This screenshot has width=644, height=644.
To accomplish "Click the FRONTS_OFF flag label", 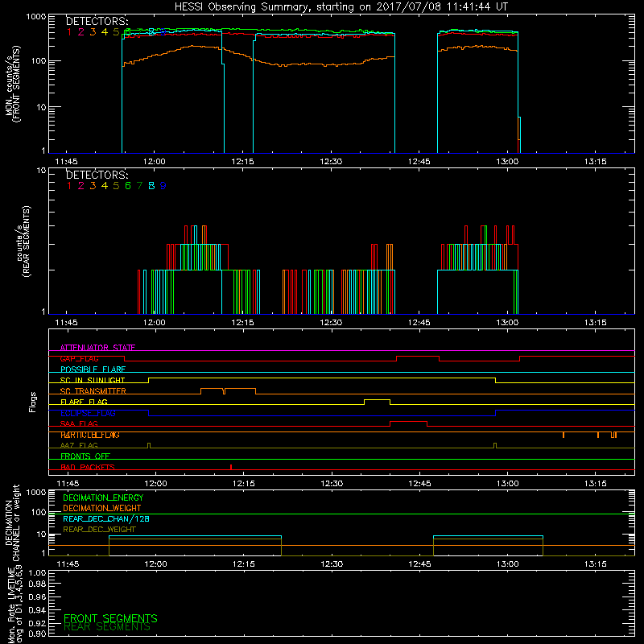I will pos(85,456).
